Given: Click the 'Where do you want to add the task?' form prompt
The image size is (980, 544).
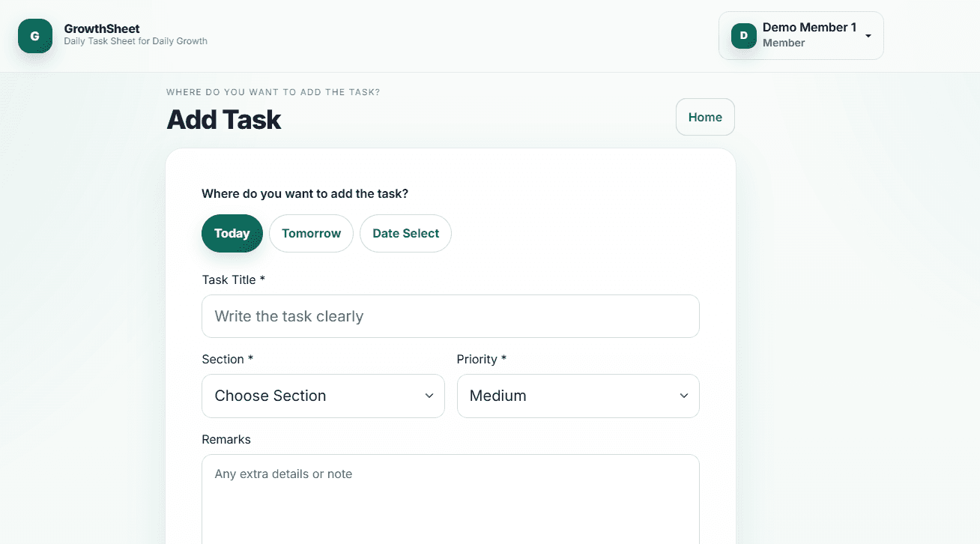Looking at the screenshot, I should pyautogui.click(x=305, y=193).
